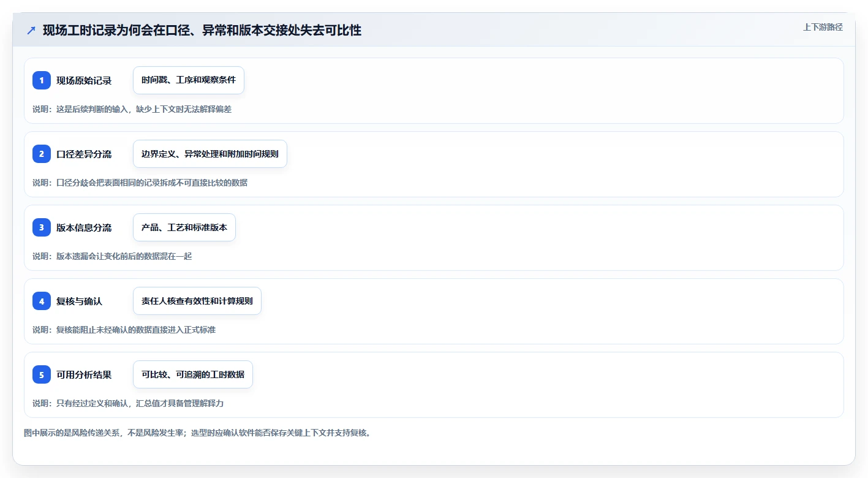Click the 时间戳、工序和观察条件 chip

click(x=189, y=80)
